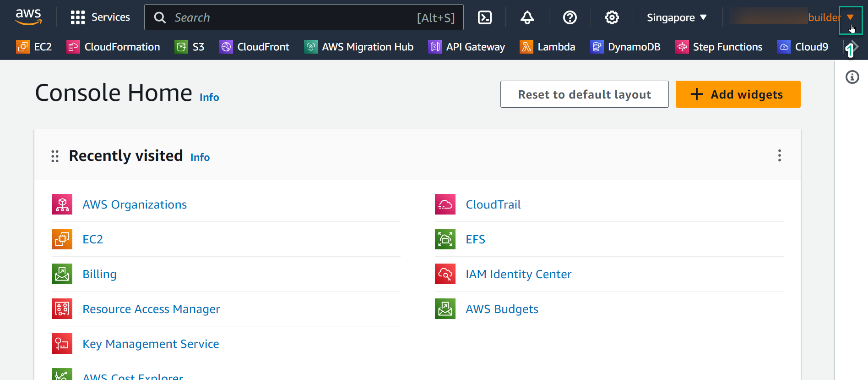
Task: Open the CloudFormation favorites shortcut
Action: point(114,47)
